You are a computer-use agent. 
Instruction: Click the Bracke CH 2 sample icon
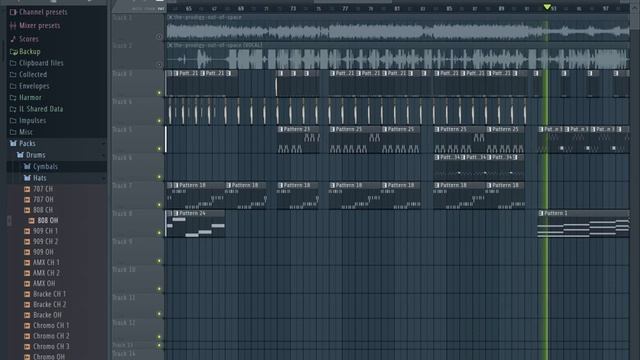click(x=27, y=304)
